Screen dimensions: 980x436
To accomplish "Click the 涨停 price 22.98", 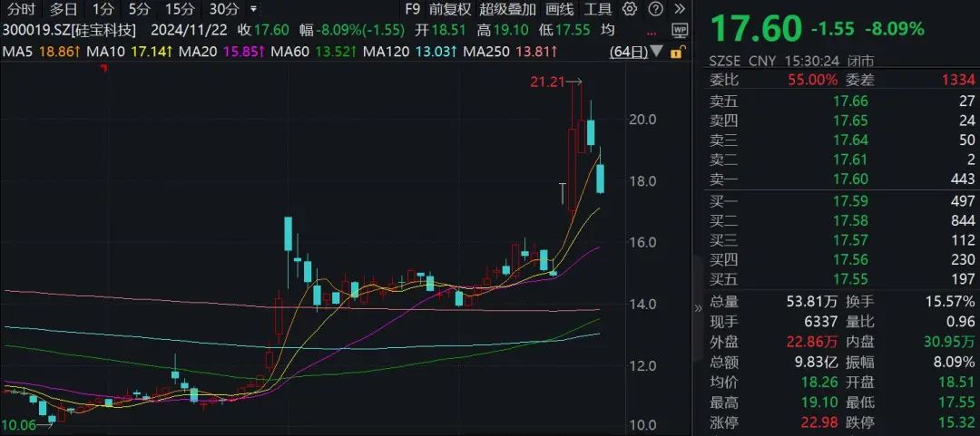I will (820, 421).
